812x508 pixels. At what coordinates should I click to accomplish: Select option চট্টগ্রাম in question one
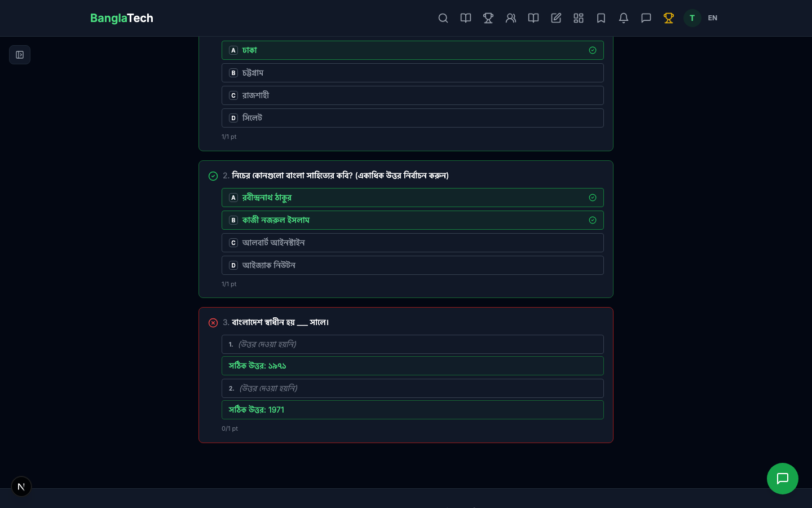click(x=412, y=73)
